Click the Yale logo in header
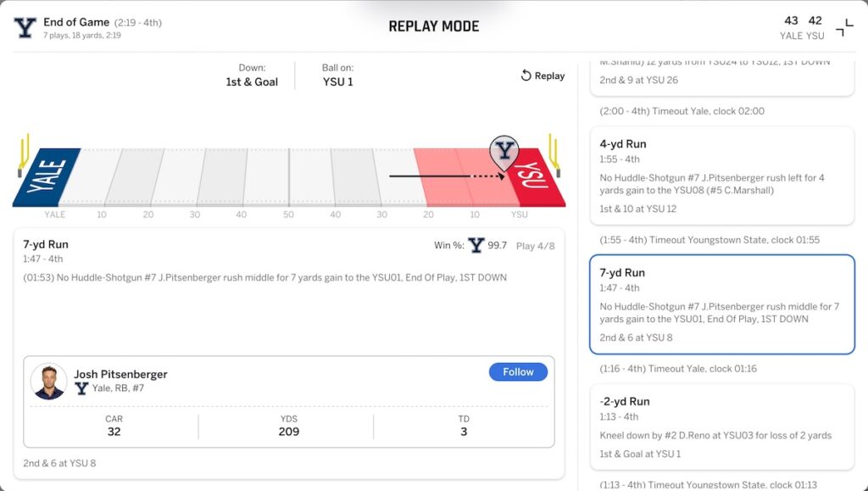Image resolution: width=868 pixels, height=491 pixels. point(25,28)
